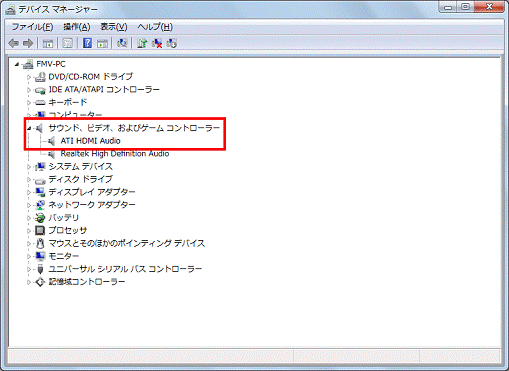Expand the キーボード node
509x371 pixels.
[x=29, y=103]
